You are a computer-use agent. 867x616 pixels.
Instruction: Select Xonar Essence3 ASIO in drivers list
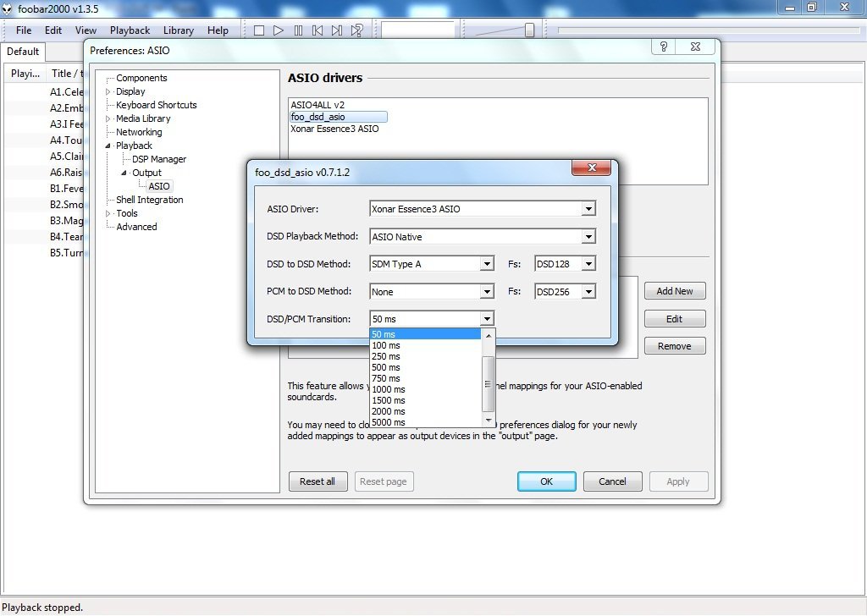335,129
